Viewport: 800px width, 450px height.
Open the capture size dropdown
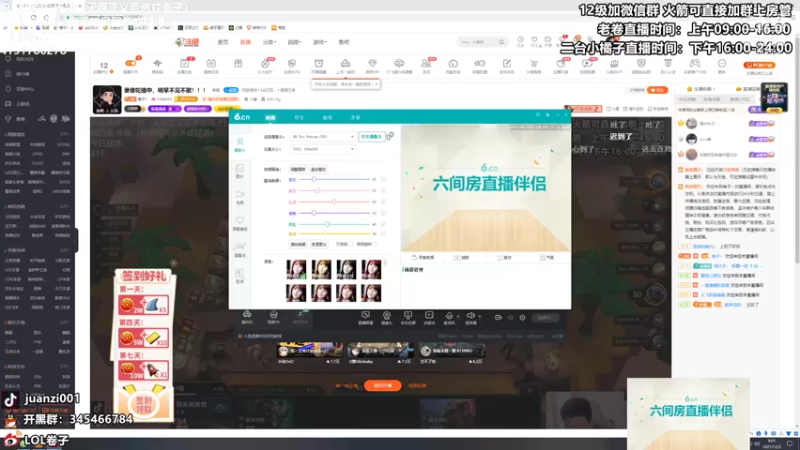tap(322, 149)
